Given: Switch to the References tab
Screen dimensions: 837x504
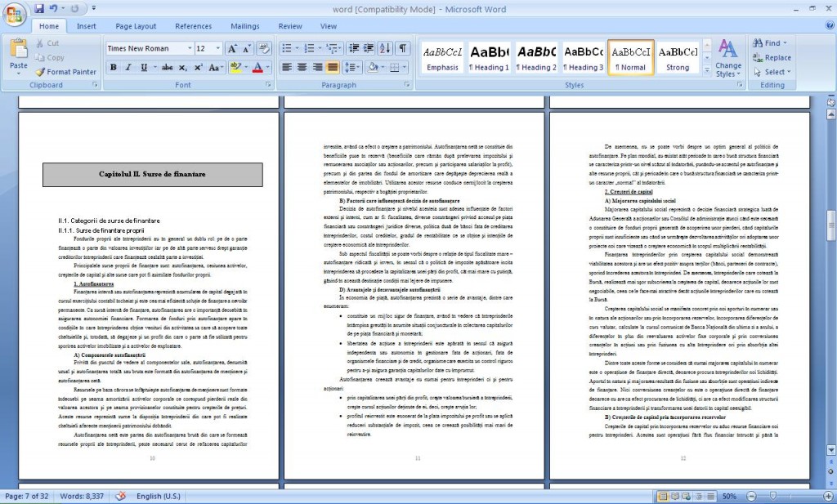Looking at the screenshot, I should pos(193,26).
